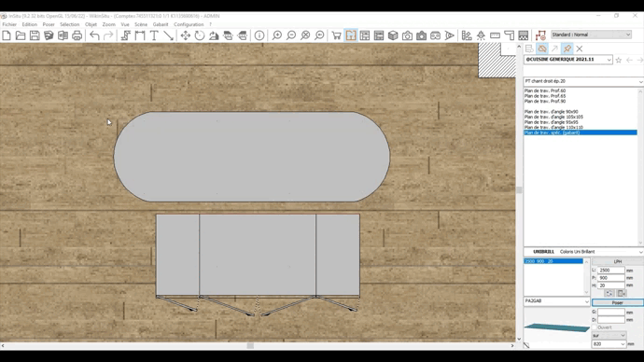Mark catalog as favorite with star icon
644x362 pixels.
pos(619,60)
